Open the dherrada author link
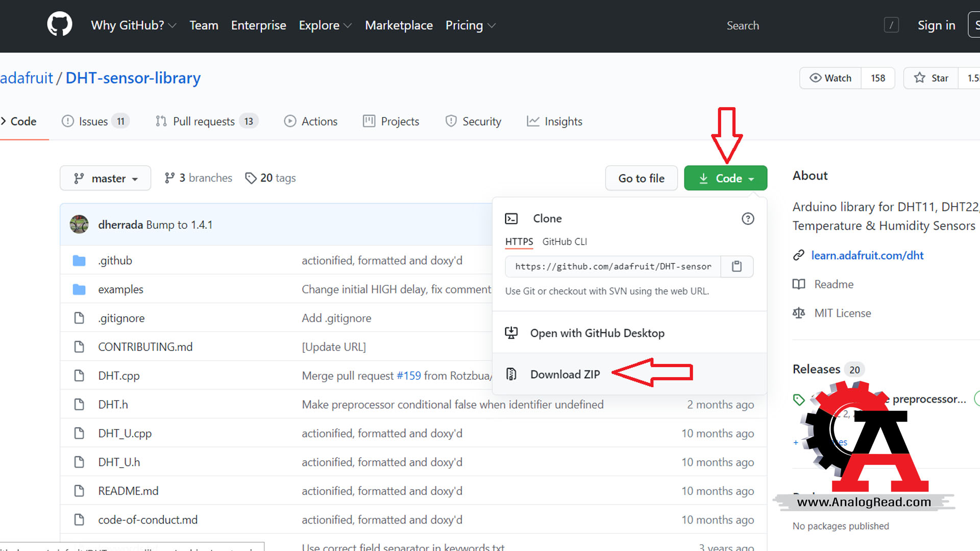Viewport: 980px width, 551px height. tap(120, 225)
